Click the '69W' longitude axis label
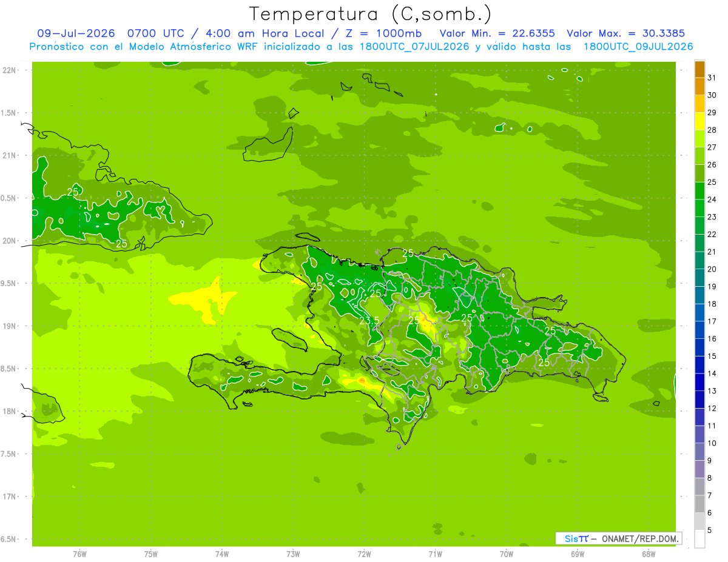 coord(578,554)
